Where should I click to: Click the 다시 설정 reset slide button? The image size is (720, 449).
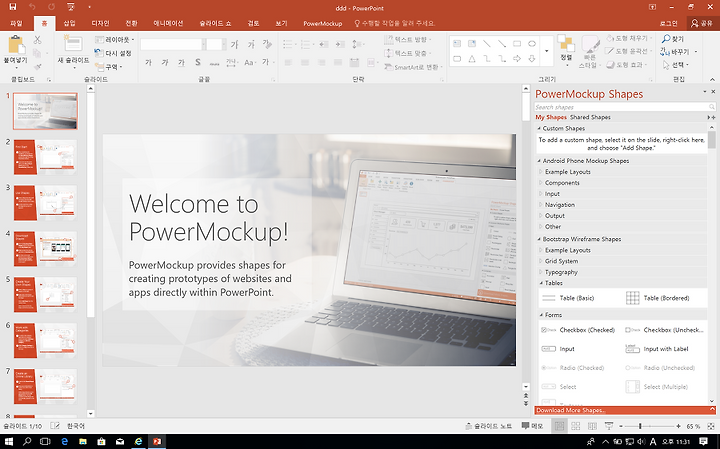113,53
